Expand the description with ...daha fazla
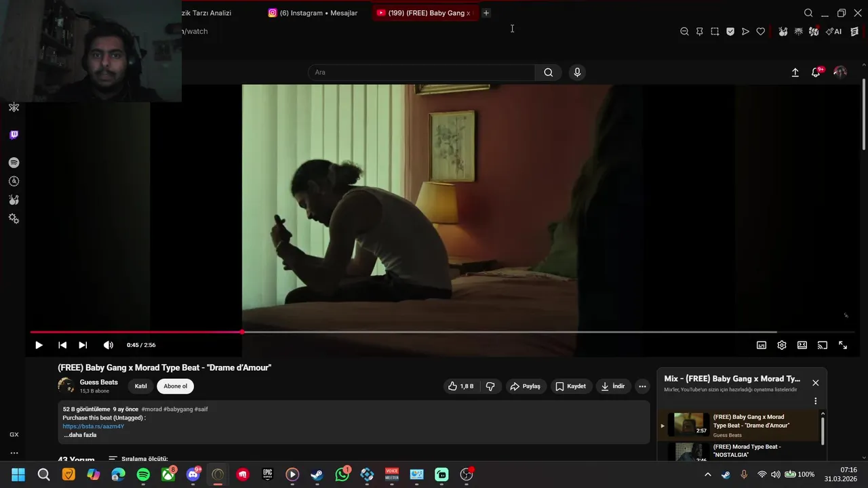The height and width of the screenshot is (488, 868). coord(80,435)
